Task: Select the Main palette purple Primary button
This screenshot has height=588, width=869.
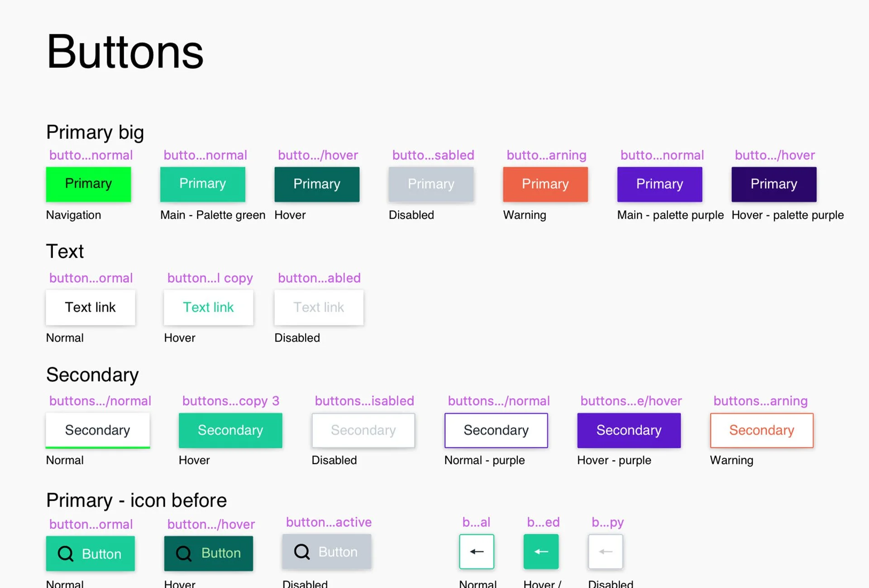Action: tap(659, 184)
